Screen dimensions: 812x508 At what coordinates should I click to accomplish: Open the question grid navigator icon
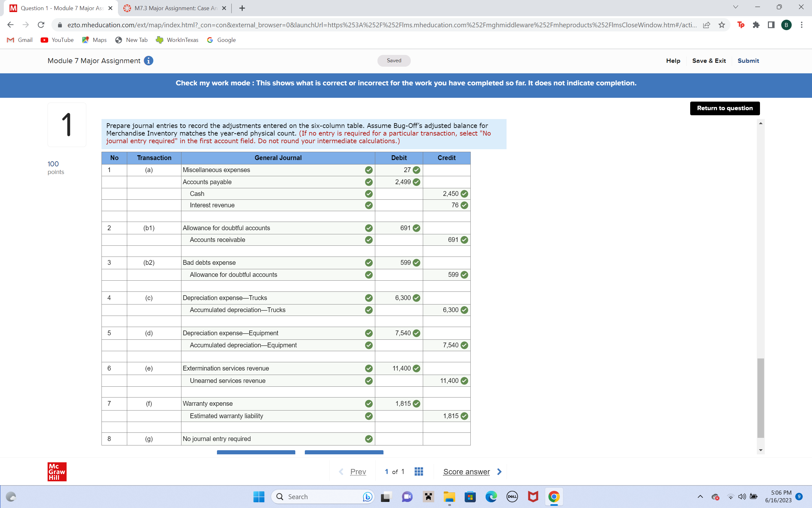click(419, 471)
